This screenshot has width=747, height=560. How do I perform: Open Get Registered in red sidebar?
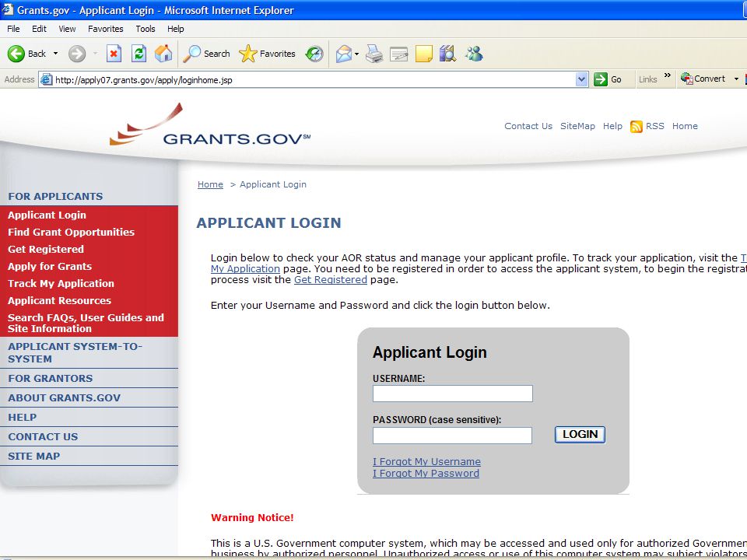(x=46, y=250)
